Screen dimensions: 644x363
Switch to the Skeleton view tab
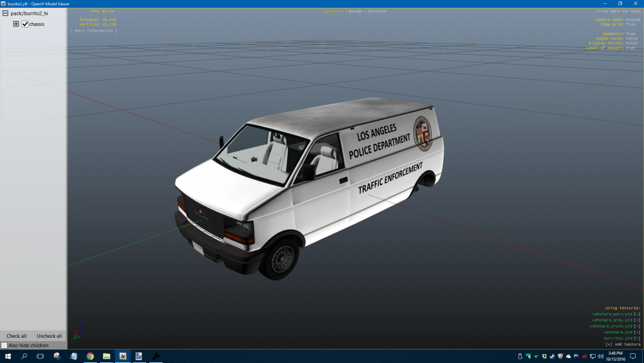coord(377,11)
